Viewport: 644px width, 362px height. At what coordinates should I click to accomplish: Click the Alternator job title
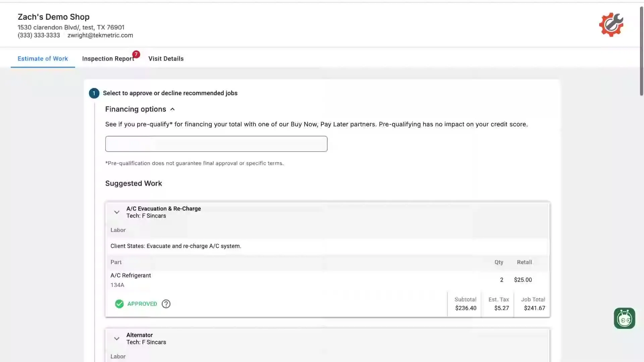tap(139, 335)
